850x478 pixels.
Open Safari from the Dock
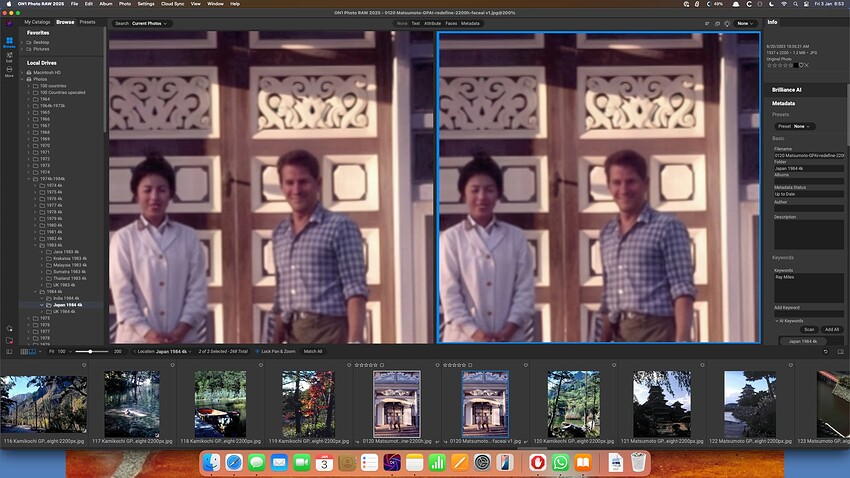[234, 462]
